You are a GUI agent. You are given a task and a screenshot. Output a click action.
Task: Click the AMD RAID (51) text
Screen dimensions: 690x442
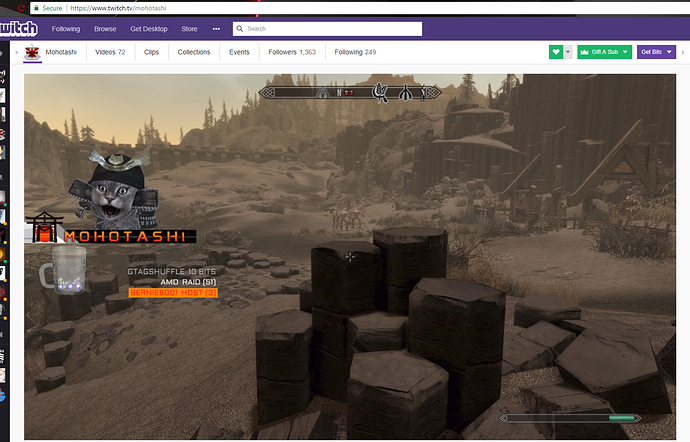coord(188,282)
